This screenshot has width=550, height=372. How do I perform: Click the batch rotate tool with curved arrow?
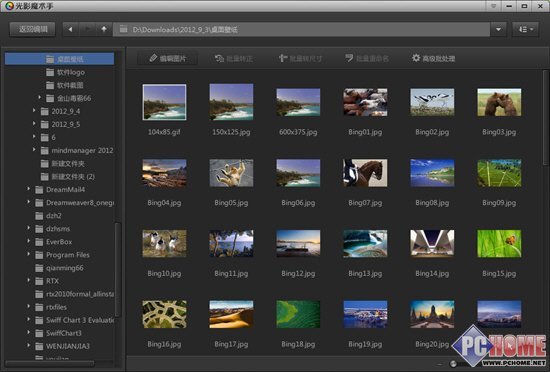[234, 59]
